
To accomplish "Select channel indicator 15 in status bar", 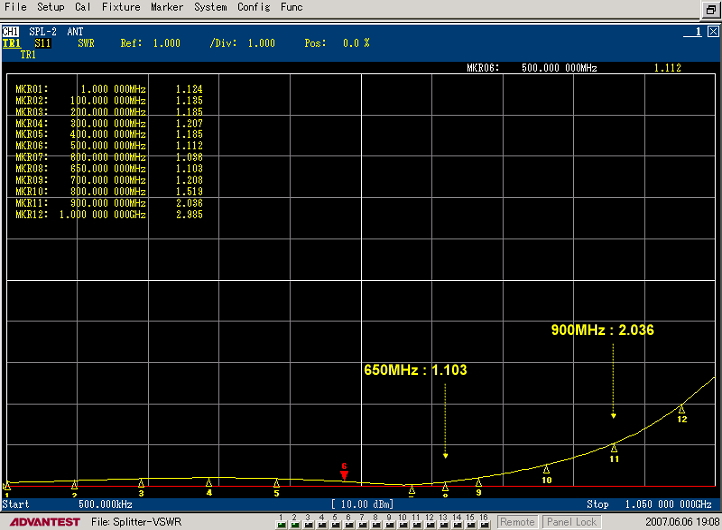I will (470, 522).
